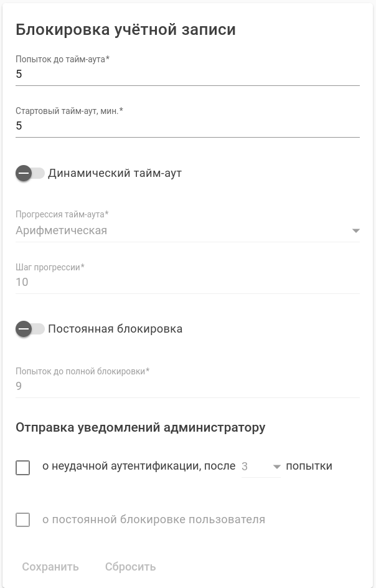The height and width of the screenshot is (588, 376).
Task: Focus the Стартовый тайм-аут, мин. field
Action: pos(187,126)
